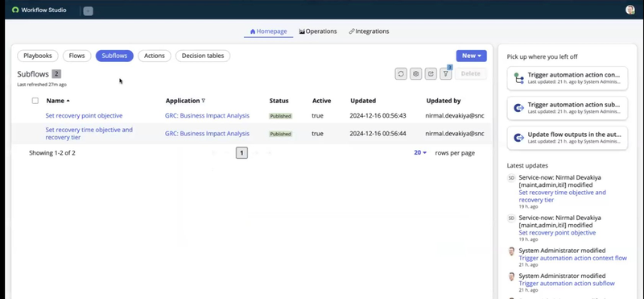Open Trigger automation action sub... card
The height and width of the screenshot is (299, 644).
[x=568, y=108]
